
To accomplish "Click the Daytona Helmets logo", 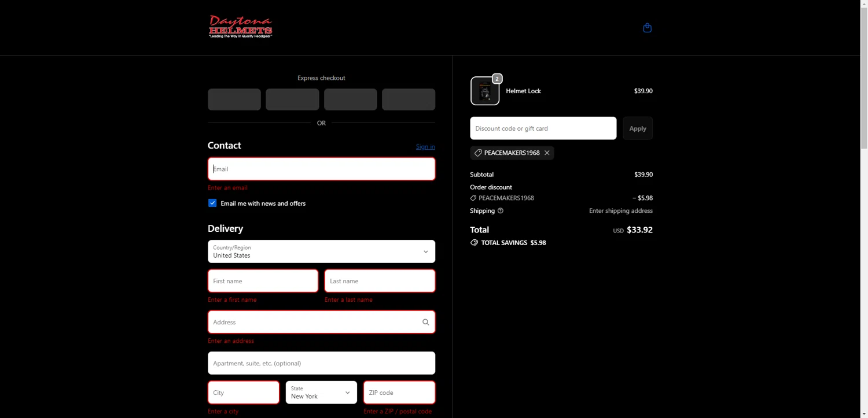I will click(x=241, y=27).
